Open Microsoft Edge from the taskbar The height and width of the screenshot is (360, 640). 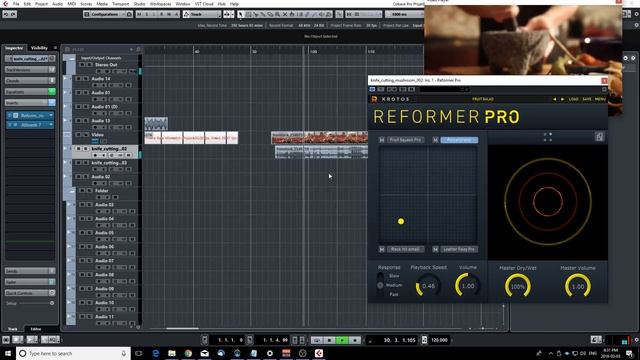[x=156, y=353]
